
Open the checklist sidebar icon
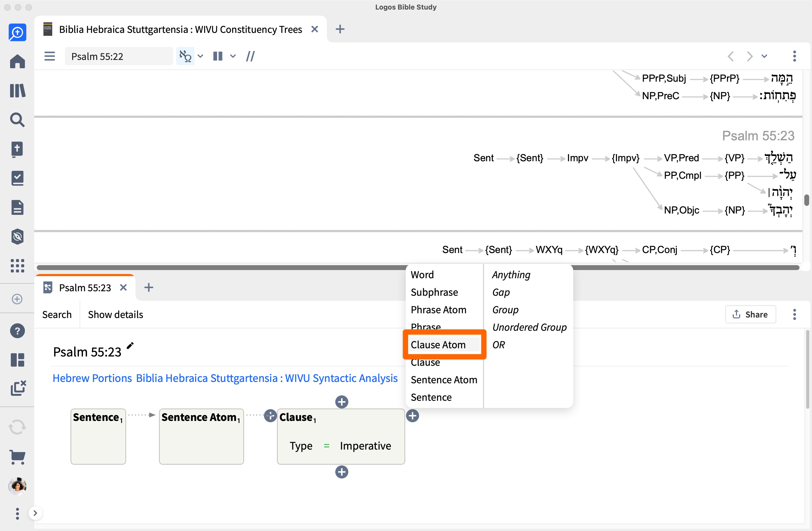click(x=17, y=178)
